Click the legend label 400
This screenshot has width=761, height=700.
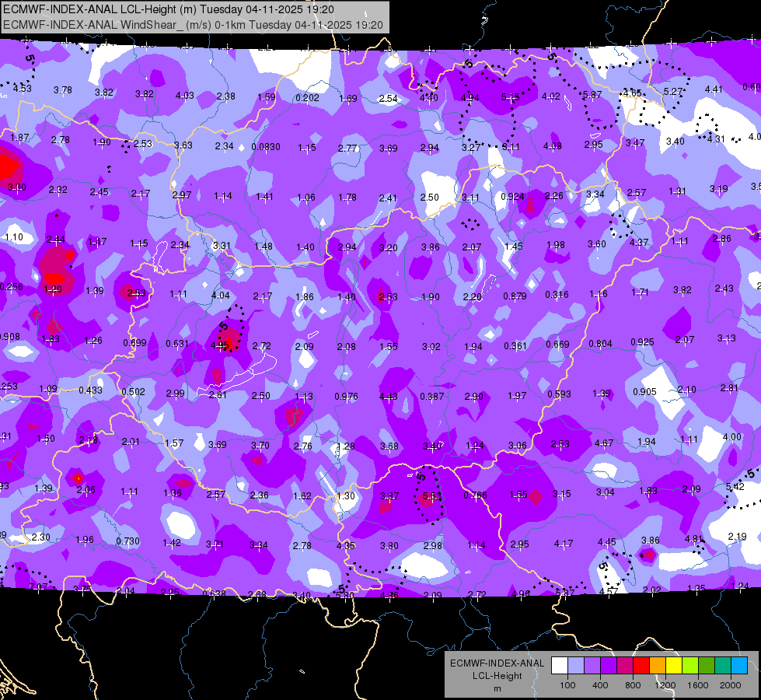pos(600,685)
